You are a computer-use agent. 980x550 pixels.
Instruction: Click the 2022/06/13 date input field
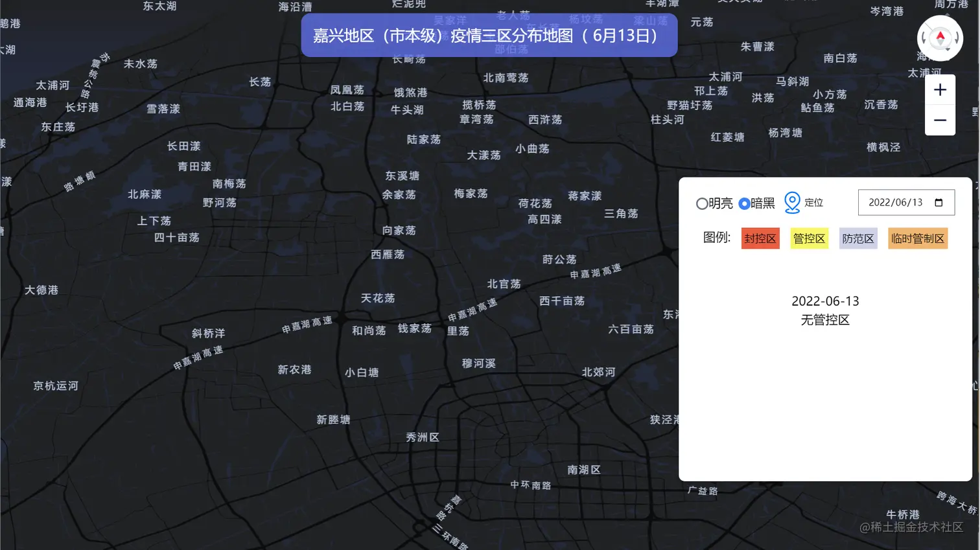[x=906, y=203]
